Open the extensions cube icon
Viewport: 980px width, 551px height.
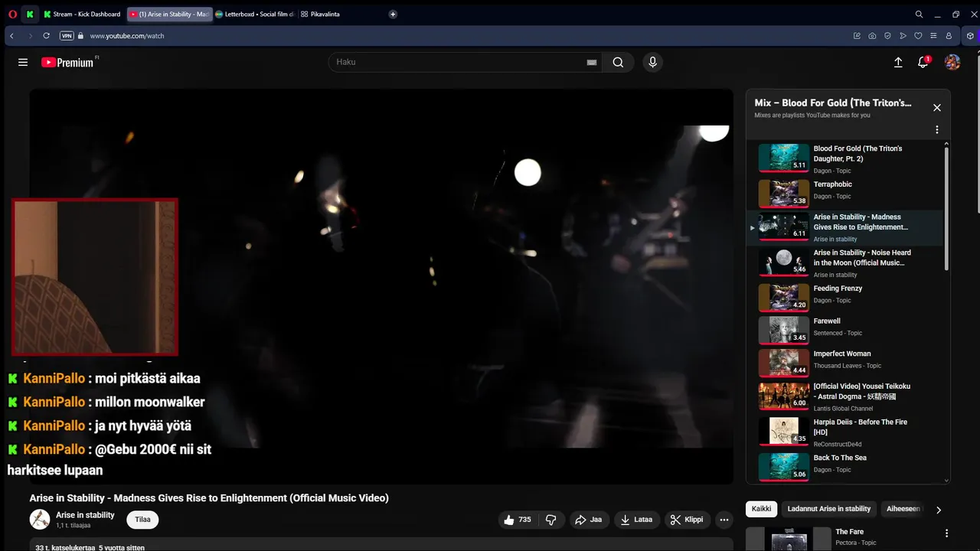coord(971,36)
